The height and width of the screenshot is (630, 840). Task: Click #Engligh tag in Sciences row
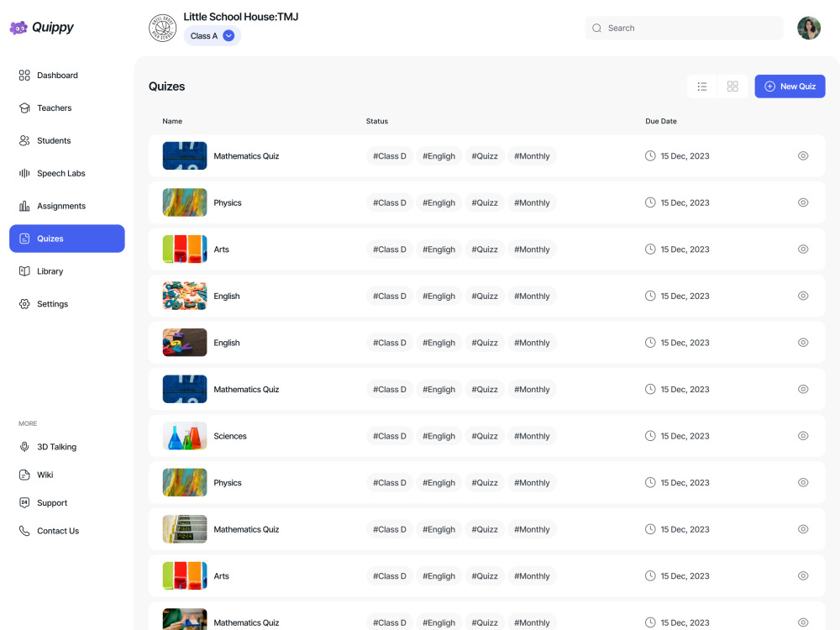coord(438,436)
